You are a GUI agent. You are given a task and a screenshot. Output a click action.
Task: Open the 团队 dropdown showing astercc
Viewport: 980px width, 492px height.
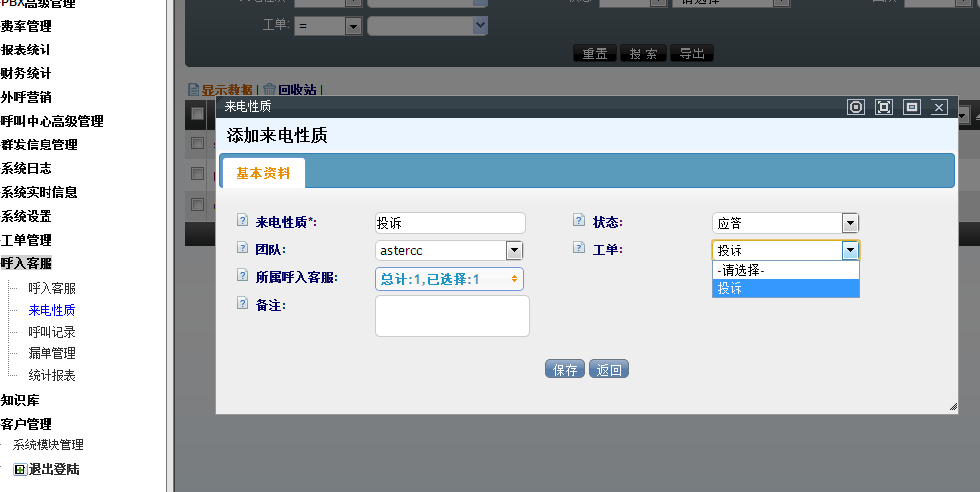[x=448, y=250]
